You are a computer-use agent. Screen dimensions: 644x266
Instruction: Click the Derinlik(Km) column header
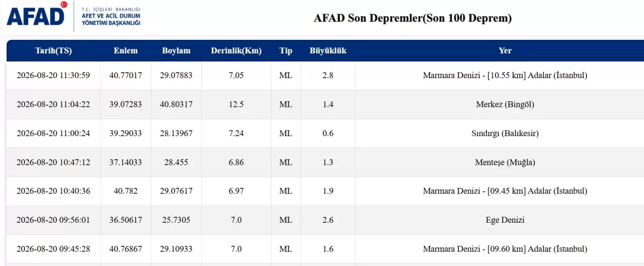tap(236, 50)
